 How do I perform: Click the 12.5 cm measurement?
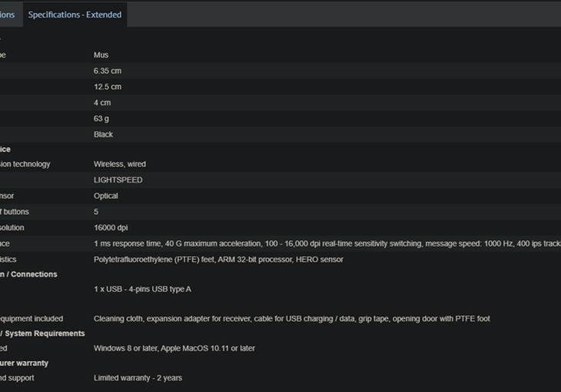click(x=108, y=87)
